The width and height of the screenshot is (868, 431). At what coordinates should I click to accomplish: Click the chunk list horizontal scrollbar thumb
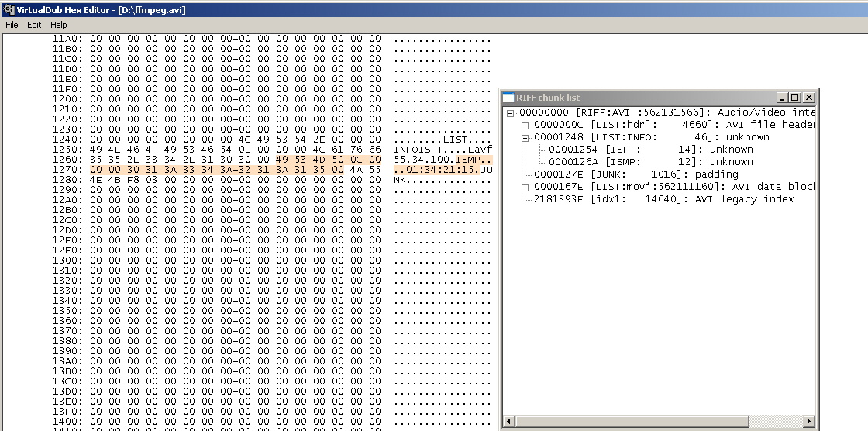[631, 421]
